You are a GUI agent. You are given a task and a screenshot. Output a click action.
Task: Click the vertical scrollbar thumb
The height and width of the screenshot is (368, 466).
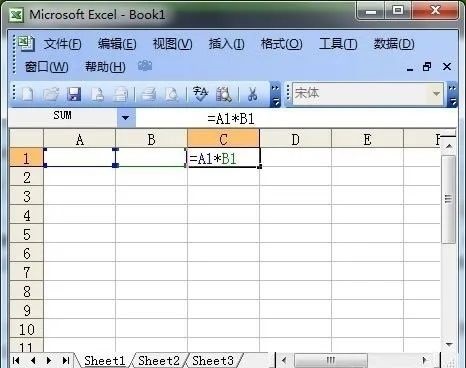(449, 199)
